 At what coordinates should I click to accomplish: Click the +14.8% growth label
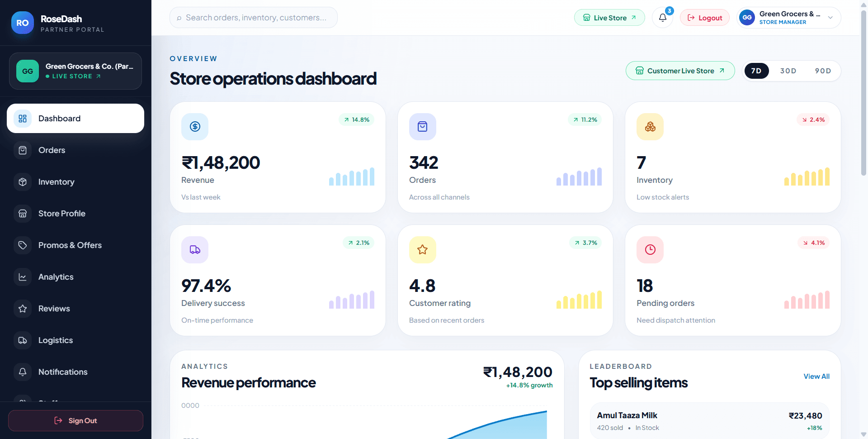click(x=529, y=385)
